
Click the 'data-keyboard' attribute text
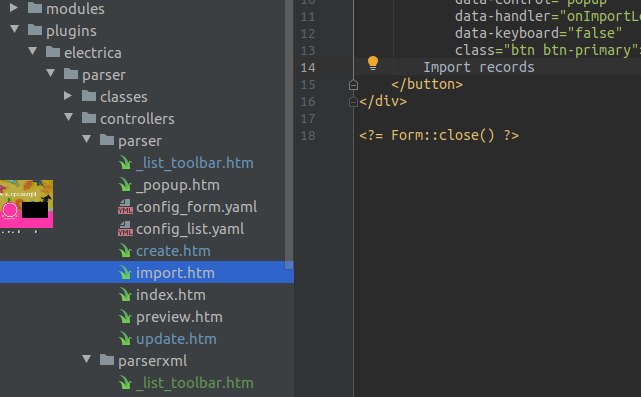507,33
